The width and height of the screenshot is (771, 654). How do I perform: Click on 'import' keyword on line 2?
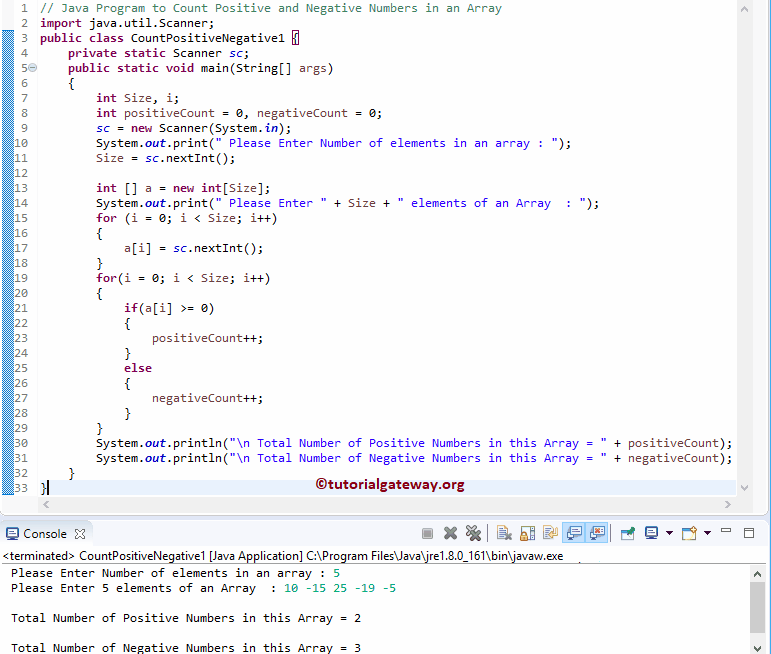[61, 23]
